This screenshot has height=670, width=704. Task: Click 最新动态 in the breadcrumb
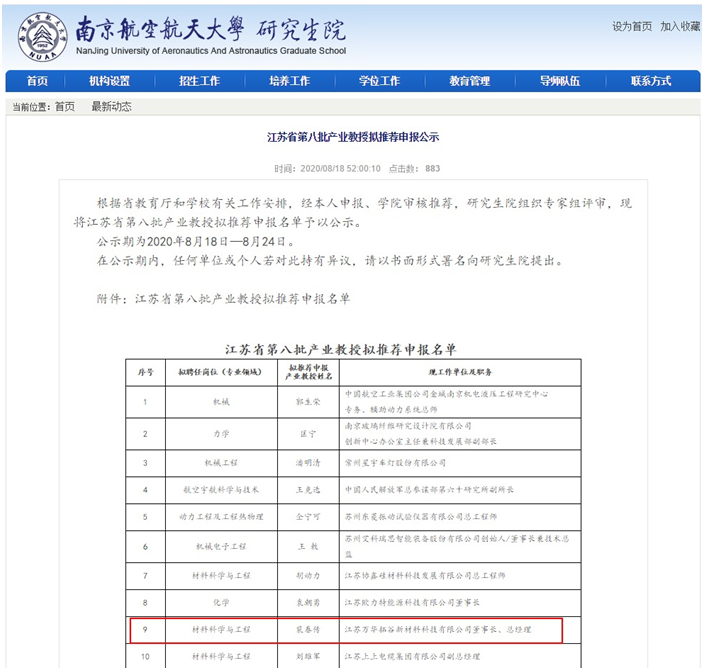(x=111, y=107)
